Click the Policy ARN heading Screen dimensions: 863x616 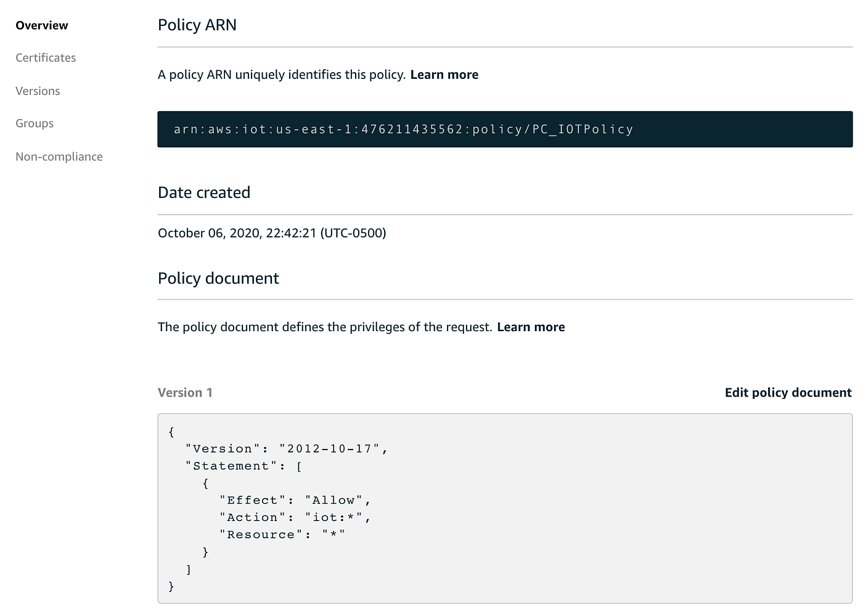click(x=197, y=25)
